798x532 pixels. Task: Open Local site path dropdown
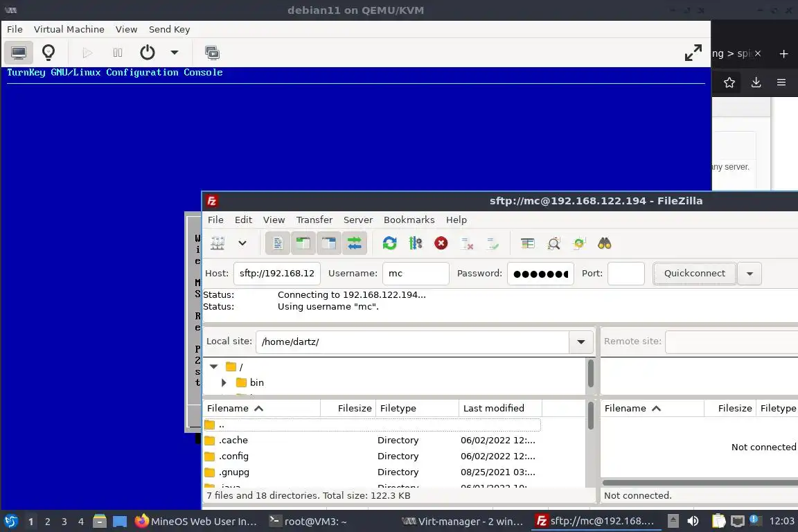click(x=581, y=342)
